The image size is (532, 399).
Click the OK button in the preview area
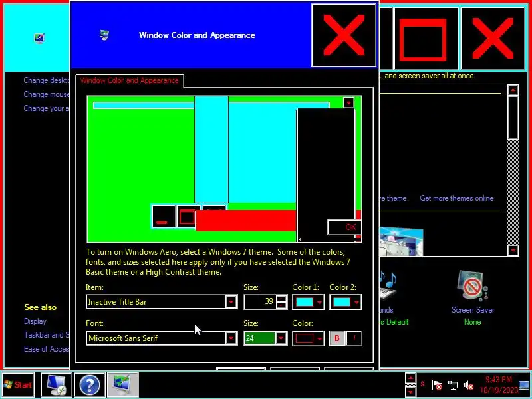pos(344,227)
